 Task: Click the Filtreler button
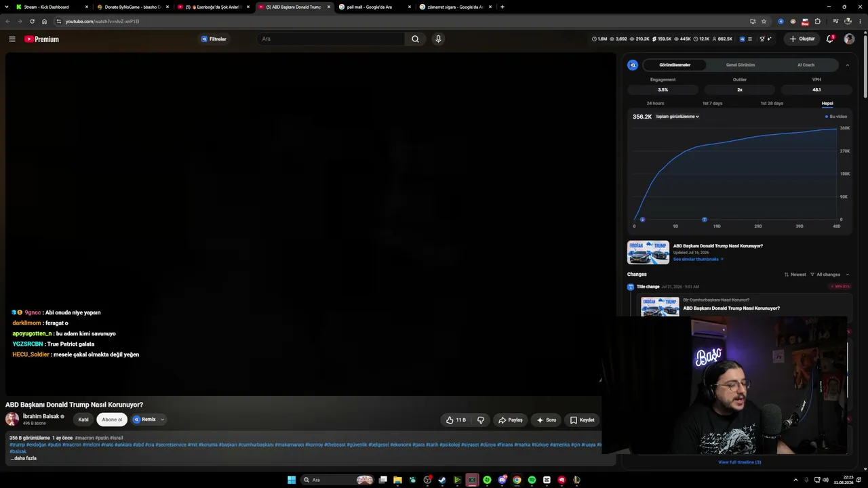pos(214,39)
